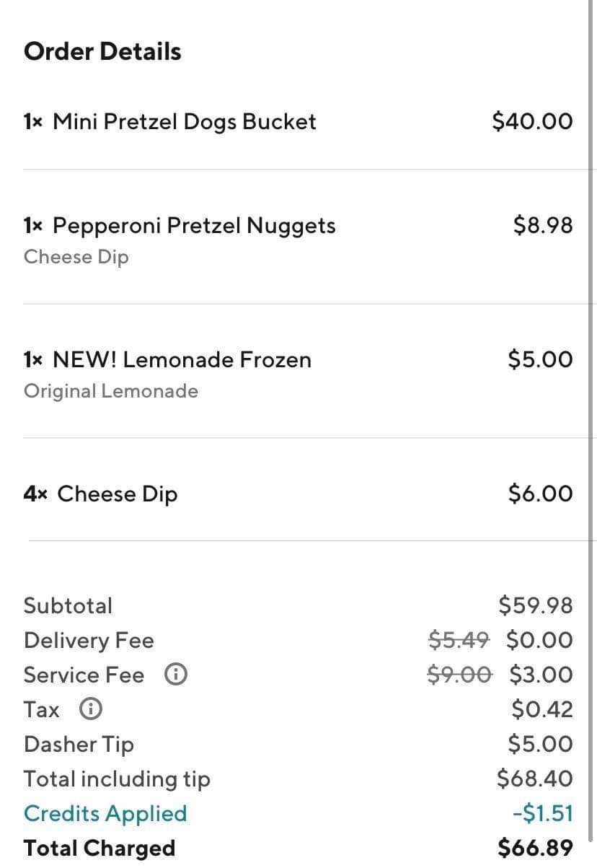Tap the Subtotal amount $59.98
The image size is (597, 868).
535,605
